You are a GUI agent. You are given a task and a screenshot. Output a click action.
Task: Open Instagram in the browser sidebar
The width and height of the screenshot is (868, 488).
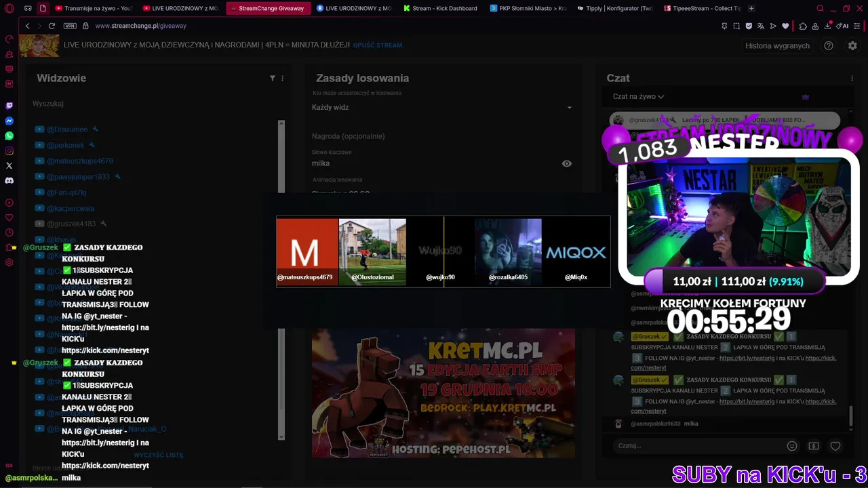pos(9,150)
